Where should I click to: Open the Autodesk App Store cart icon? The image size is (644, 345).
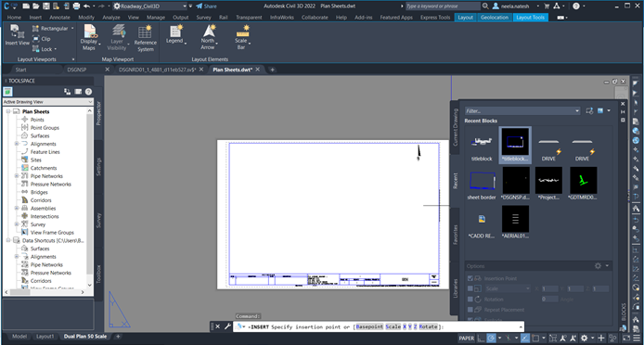547,6
